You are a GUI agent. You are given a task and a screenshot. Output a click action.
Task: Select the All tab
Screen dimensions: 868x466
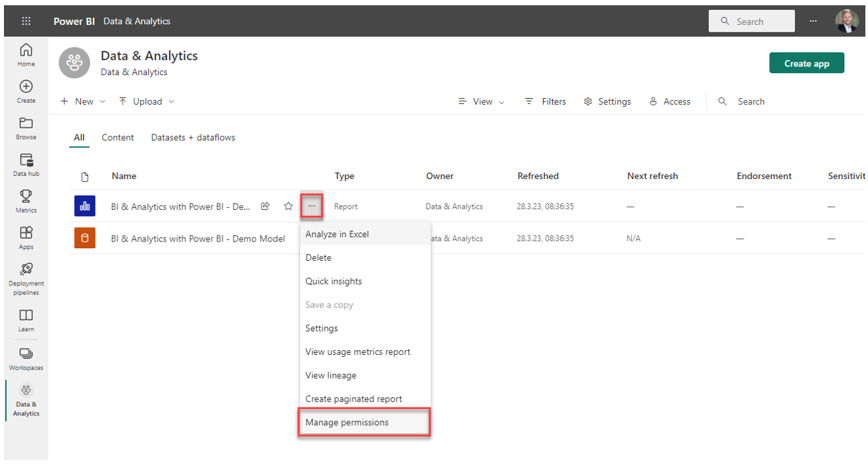pos(79,138)
